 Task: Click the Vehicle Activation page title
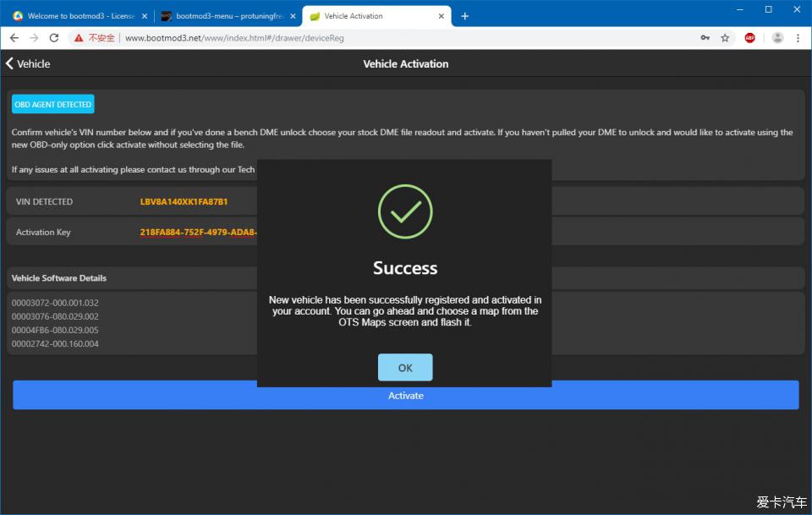coord(405,63)
